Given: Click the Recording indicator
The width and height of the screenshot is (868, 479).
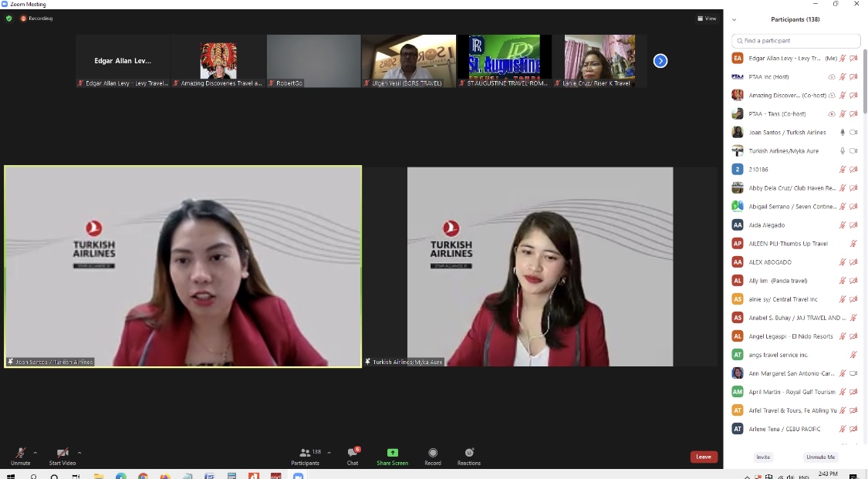Looking at the screenshot, I should (x=36, y=19).
